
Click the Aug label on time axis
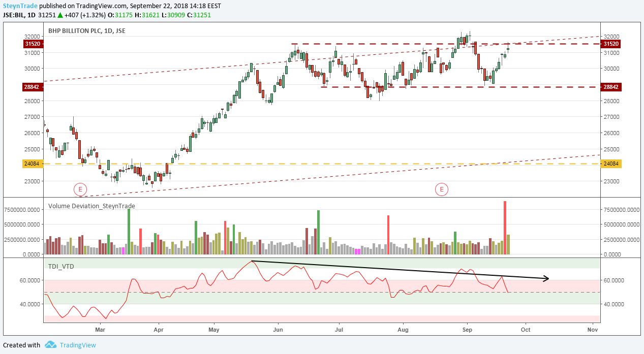tap(403, 330)
